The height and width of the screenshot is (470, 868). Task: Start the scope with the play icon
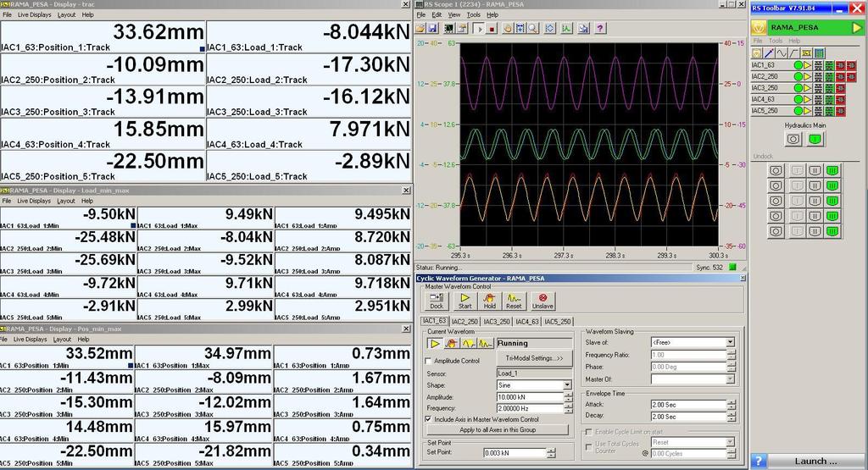pyautogui.click(x=479, y=28)
